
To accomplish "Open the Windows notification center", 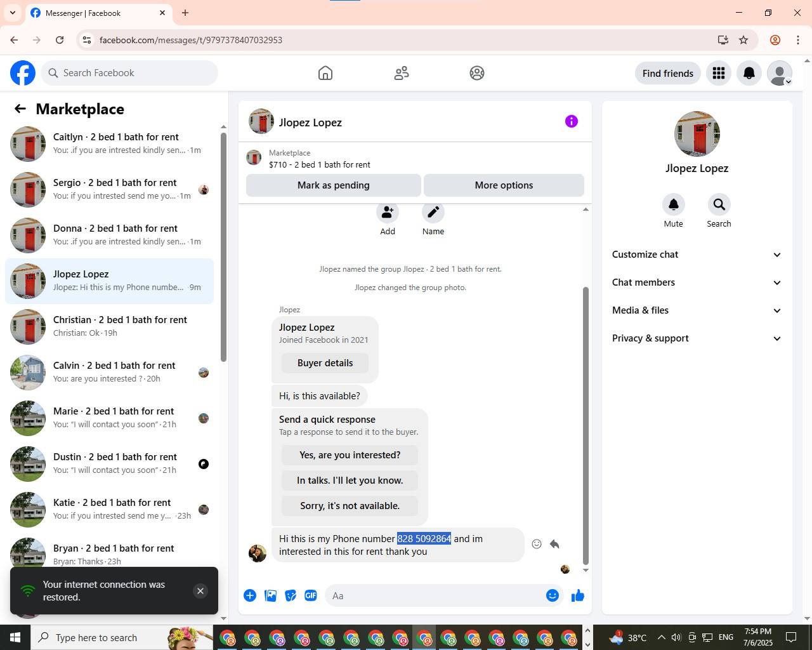I will tap(791, 637).
